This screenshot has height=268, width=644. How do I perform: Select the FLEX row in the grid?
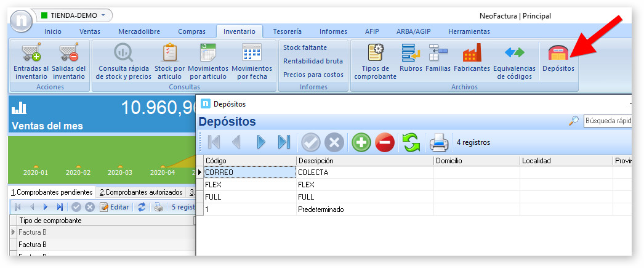pos(249,185)
